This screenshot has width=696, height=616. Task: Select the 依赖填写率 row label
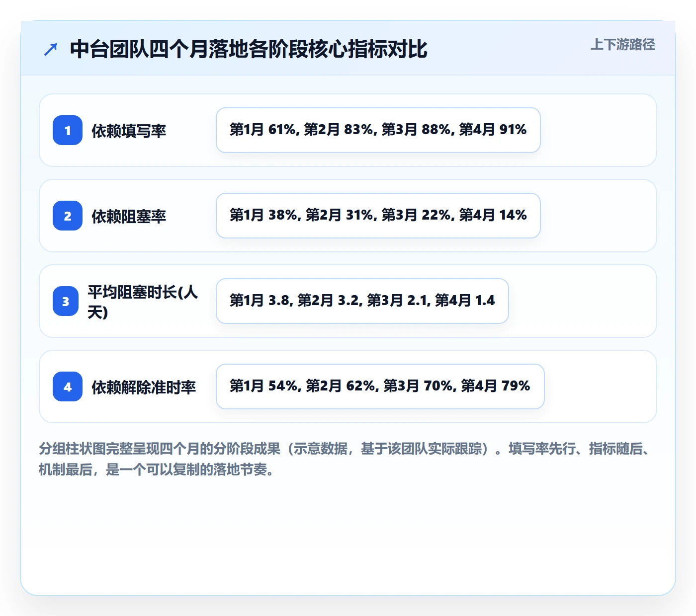[x=129, y=131]
